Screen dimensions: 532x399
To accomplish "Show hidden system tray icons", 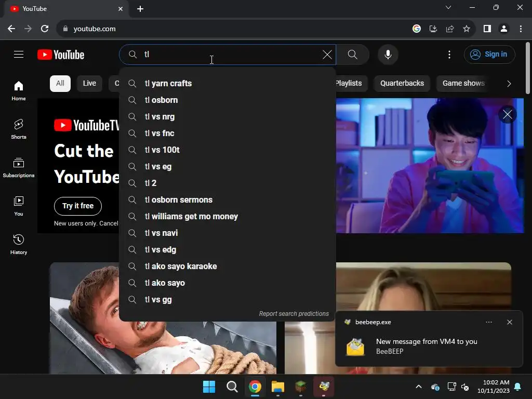I will coord(419,387).
